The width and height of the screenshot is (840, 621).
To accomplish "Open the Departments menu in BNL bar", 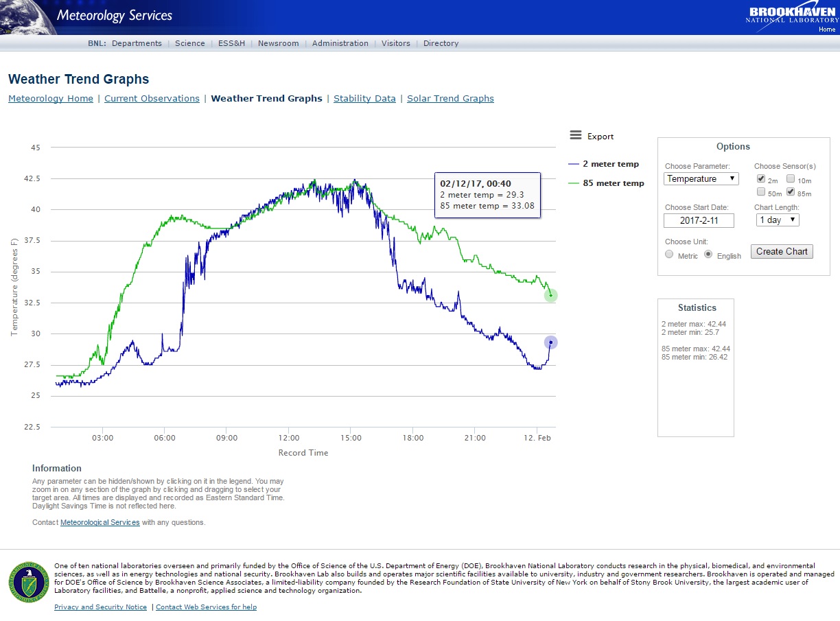I will (137, 43).
